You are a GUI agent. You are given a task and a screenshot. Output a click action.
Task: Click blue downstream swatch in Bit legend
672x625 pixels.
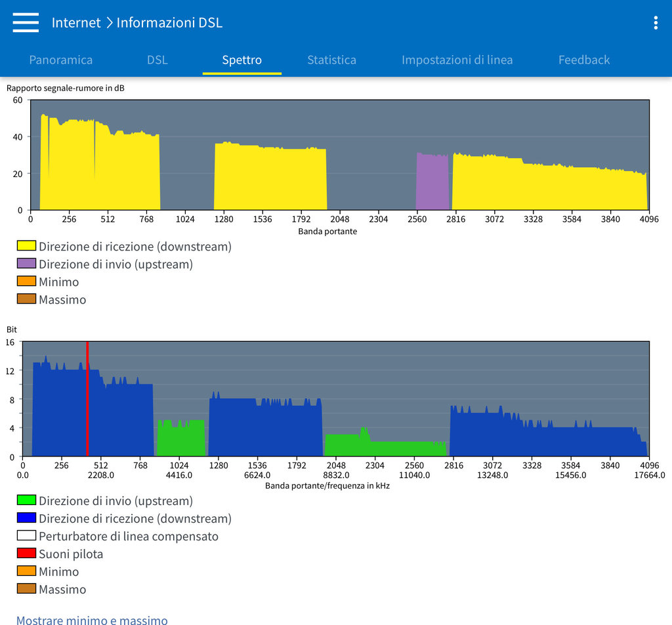pos(26,518)
